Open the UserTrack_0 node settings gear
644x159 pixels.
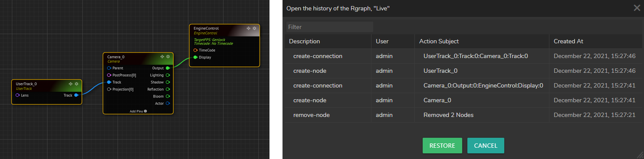pyautogui.click(x=76, y=84)
